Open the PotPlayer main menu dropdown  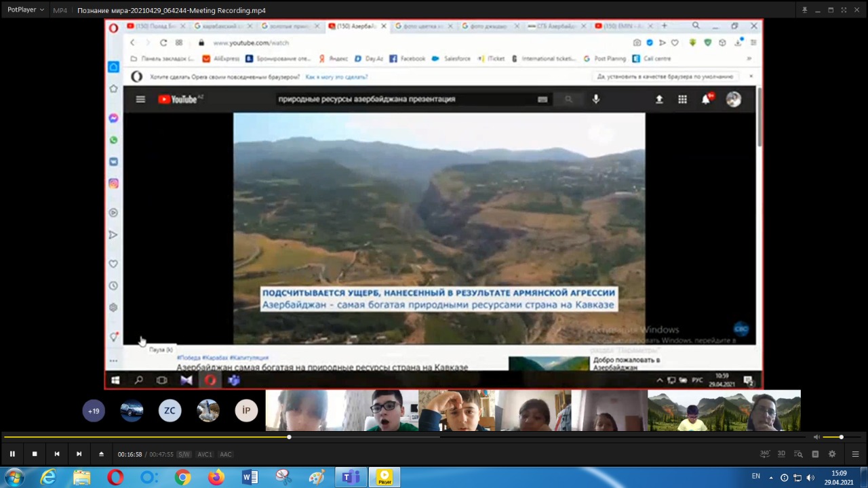click(26, 10)
